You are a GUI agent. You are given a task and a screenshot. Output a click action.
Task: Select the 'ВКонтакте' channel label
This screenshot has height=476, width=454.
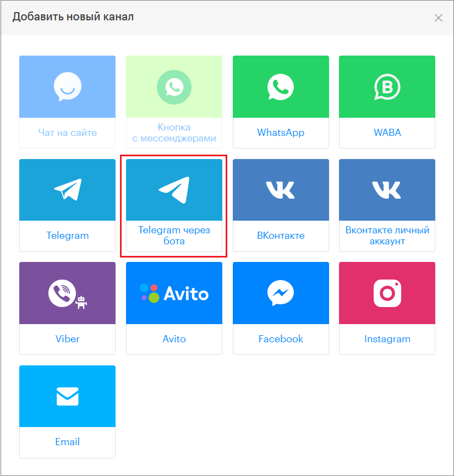tap(281, 236)
